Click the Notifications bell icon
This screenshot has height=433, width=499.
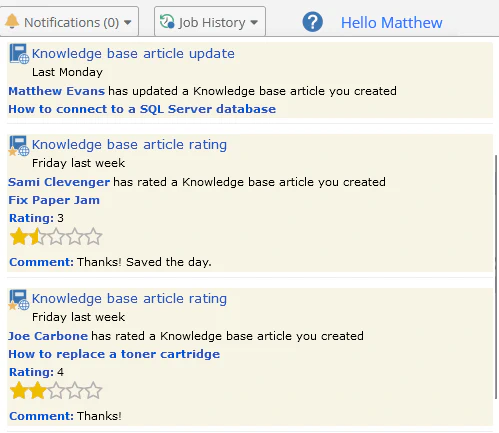click(x=12, y=22)
